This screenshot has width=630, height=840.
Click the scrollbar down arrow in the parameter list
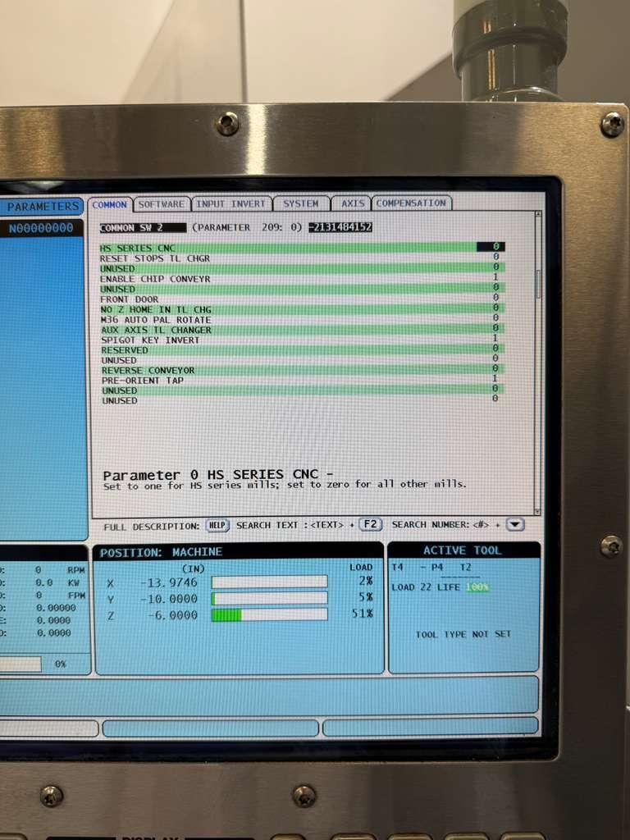tap(538, 511)
